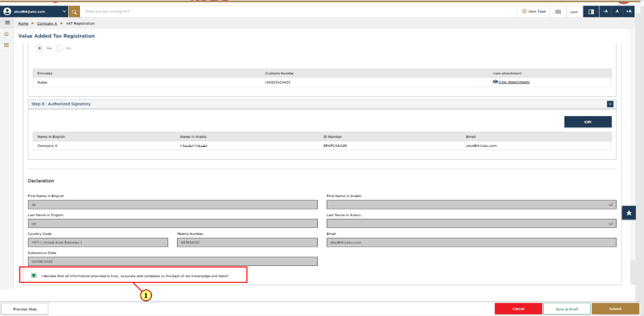Expand the abcd64@abc.com account dropdown
644x316 pixels.
tap(64, 11)
